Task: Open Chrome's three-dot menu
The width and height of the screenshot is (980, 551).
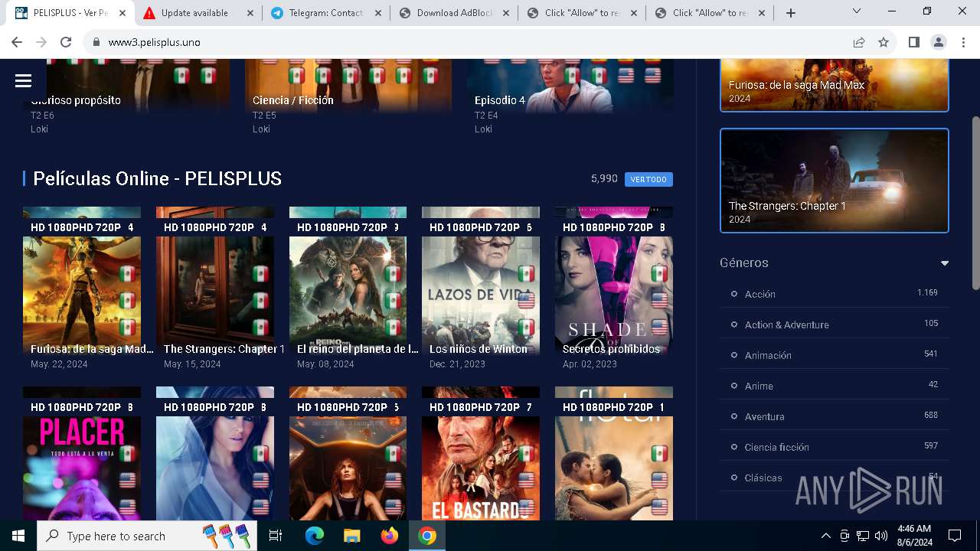Action: (962, 42)
